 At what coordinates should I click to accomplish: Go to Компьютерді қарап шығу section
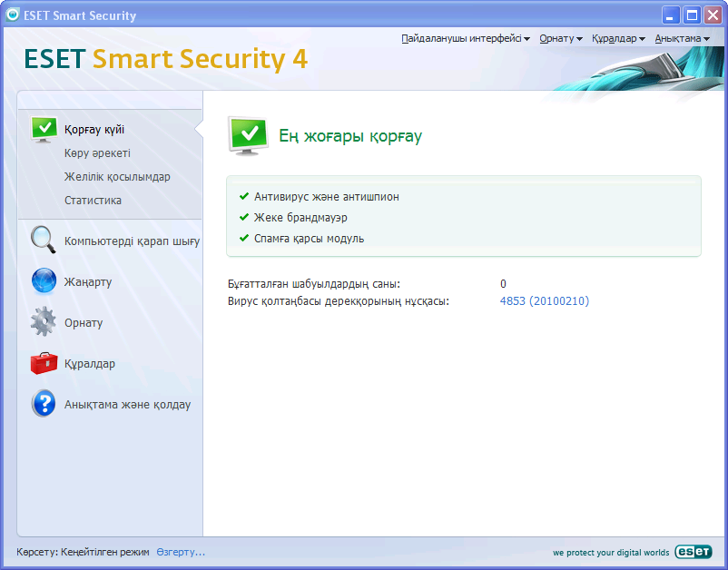tap(132, 241)
